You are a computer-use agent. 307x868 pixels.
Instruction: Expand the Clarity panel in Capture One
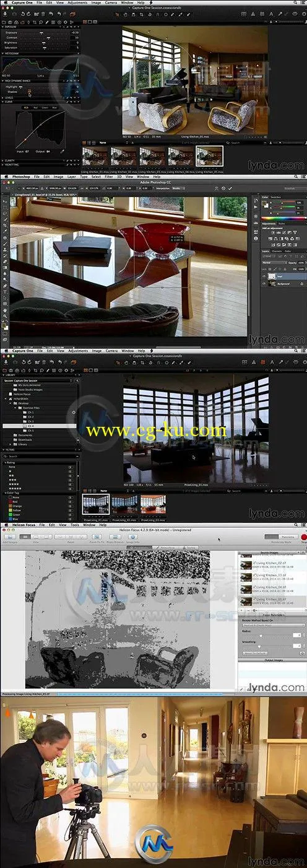click(x=2, y=160)
